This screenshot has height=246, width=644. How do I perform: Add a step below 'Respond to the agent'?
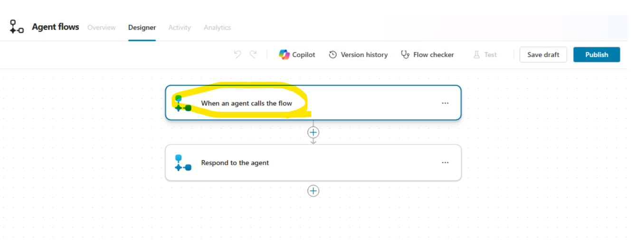point(313,191)
